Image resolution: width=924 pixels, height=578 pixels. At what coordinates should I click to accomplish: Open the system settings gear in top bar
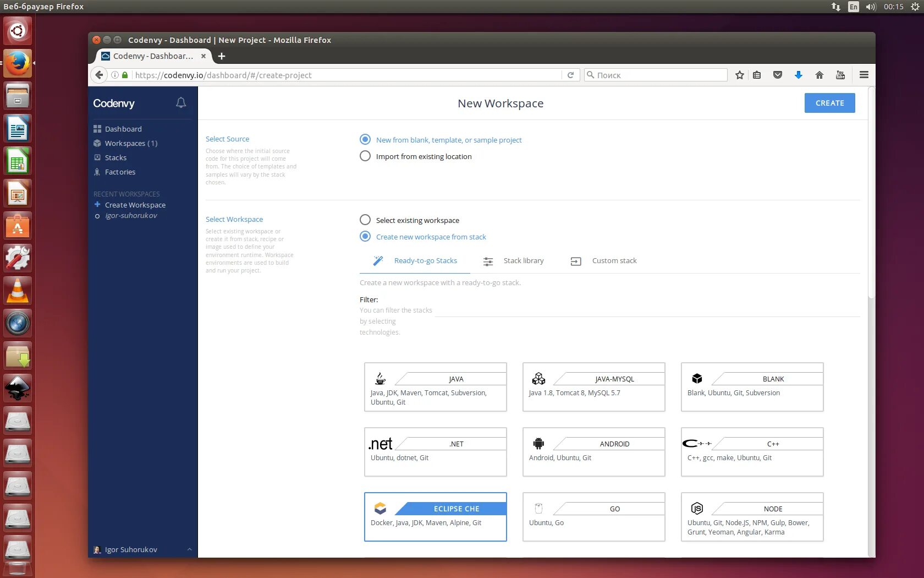pos(915,7)
